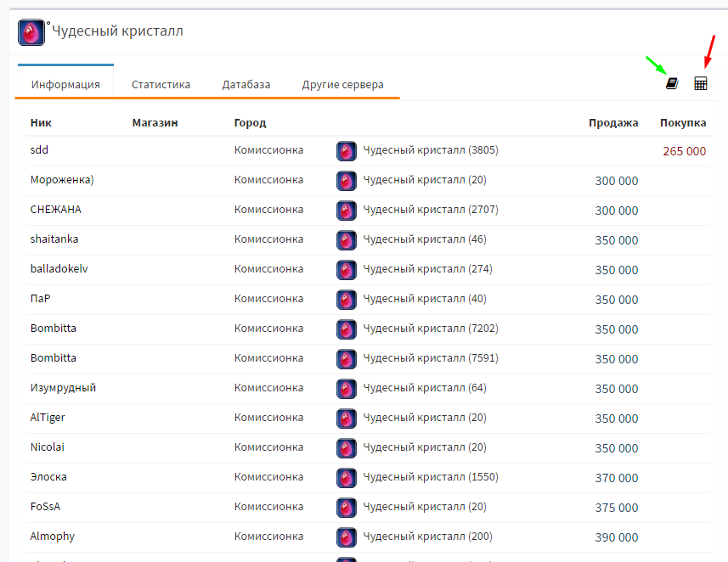This screenshot has height=562, width=728.
Task: Click the nickname balladokelv
Action: click(59, 269)
